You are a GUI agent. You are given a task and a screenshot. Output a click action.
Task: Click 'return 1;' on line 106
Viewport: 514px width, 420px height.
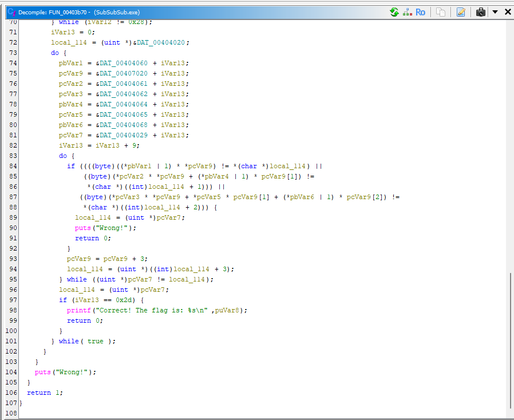click(x=45, y=393)
